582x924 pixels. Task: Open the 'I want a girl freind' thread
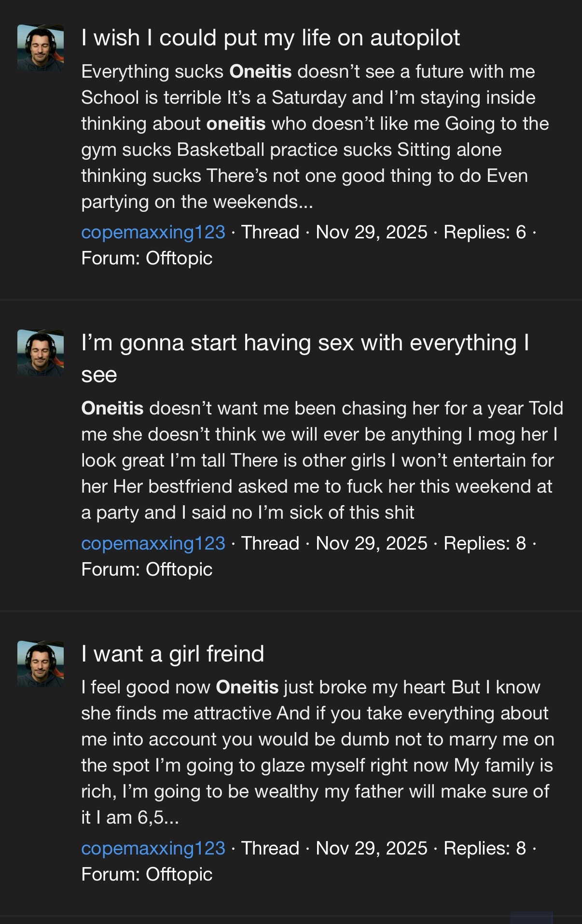pos(173,654)
